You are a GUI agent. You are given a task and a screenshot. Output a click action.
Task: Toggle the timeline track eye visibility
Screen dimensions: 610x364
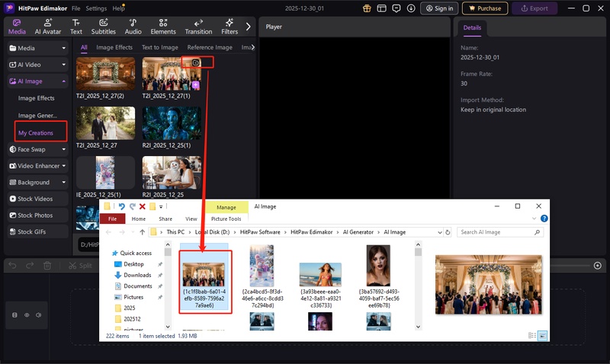point(27,315)
